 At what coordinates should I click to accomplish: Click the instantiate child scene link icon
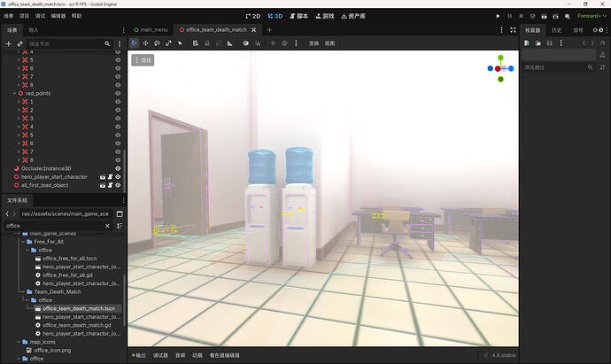tap(19, 43)
